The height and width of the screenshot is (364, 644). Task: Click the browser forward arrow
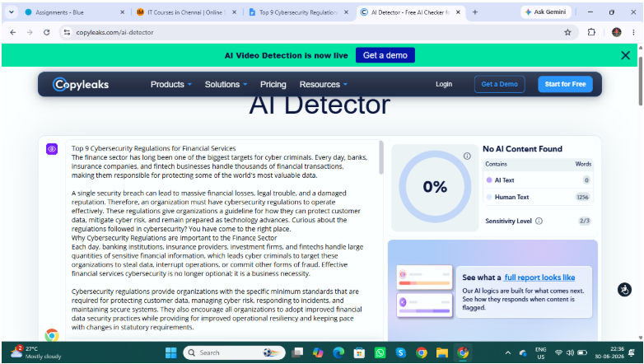coord(30,32)
